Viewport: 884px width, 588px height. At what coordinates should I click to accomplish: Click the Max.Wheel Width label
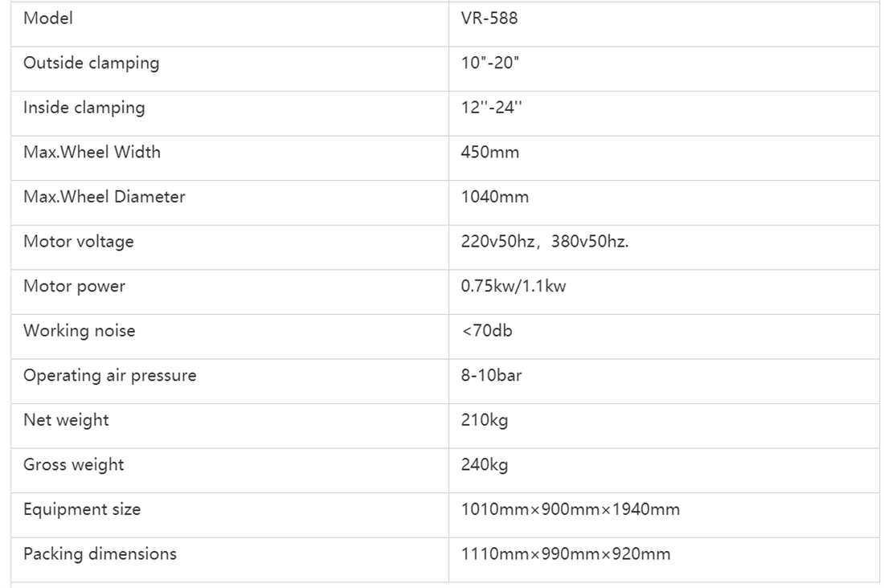pos(92,152)
